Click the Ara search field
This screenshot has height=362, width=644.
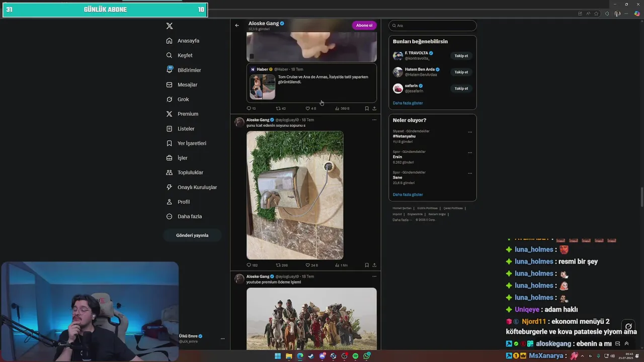(433, 26)
